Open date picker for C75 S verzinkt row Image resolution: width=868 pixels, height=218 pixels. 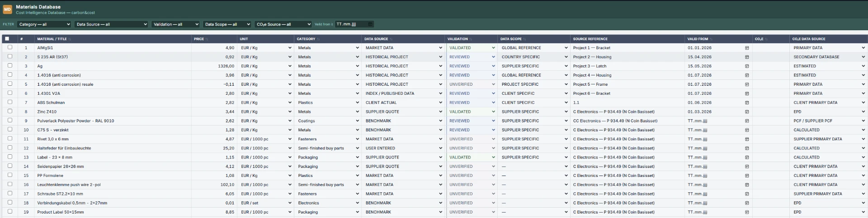coord(747,130)
